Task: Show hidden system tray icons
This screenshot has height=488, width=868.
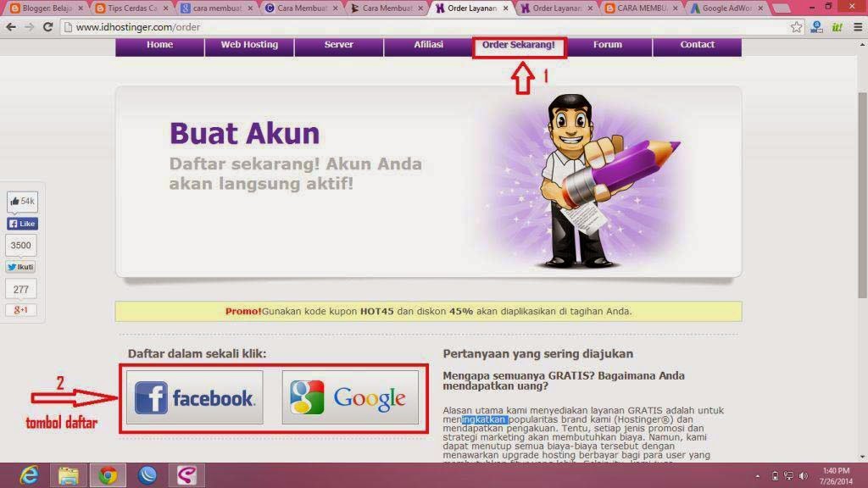Action: pos(757,476)
